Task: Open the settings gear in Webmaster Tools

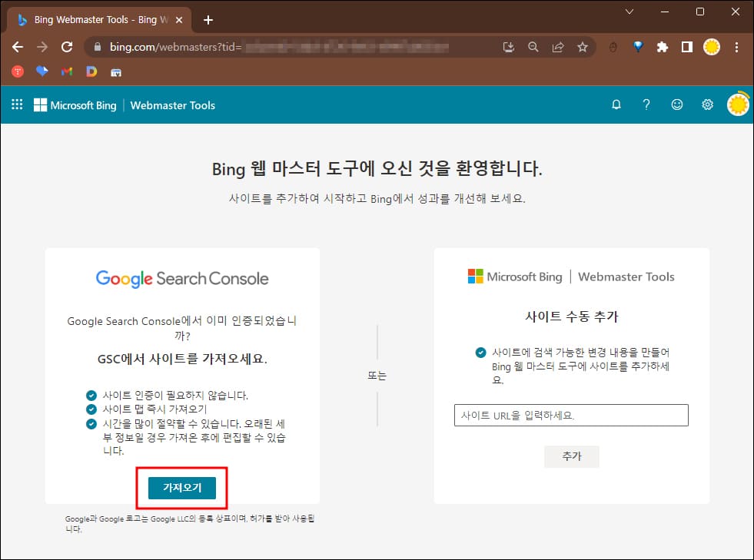Action: point(707,104)
